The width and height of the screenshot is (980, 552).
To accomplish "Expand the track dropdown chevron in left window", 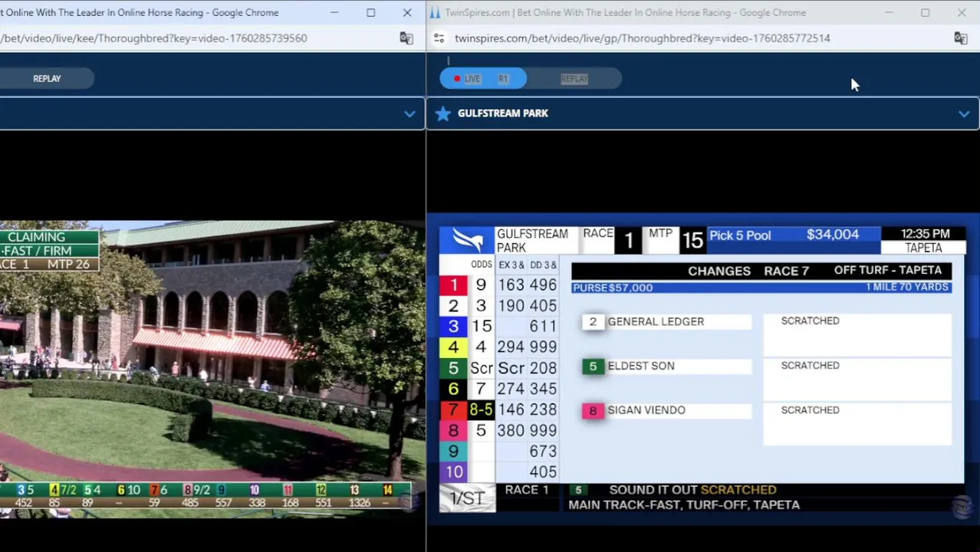I will coord(409,114).
